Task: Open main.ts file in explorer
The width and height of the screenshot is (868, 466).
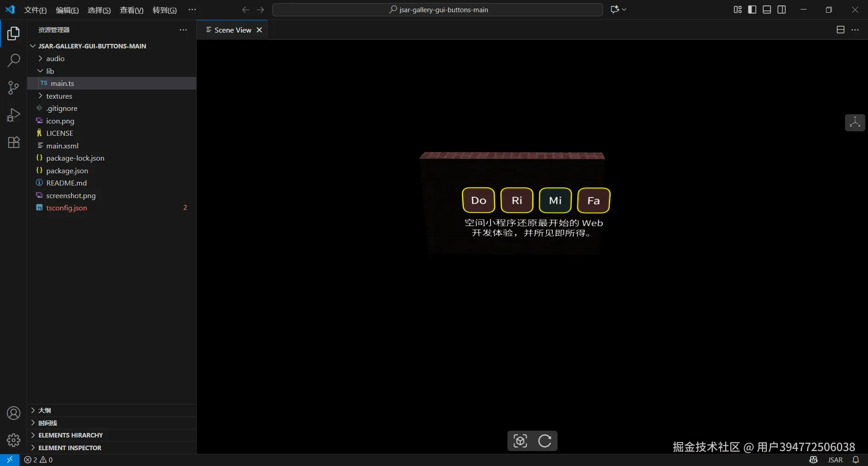Action: (x=112, y=83)
